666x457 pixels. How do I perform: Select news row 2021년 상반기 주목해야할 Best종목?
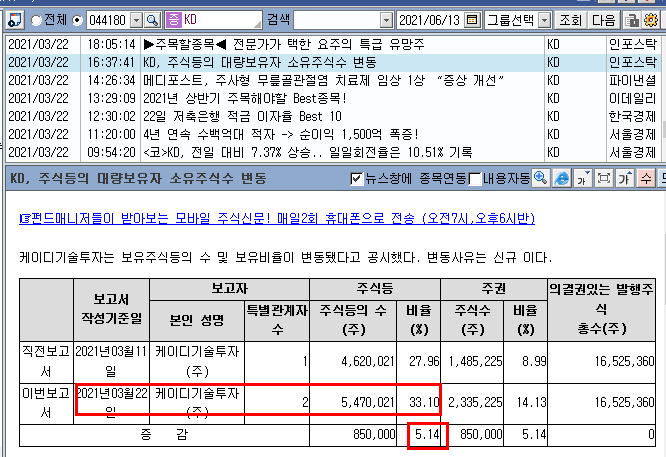click(333, 99)
